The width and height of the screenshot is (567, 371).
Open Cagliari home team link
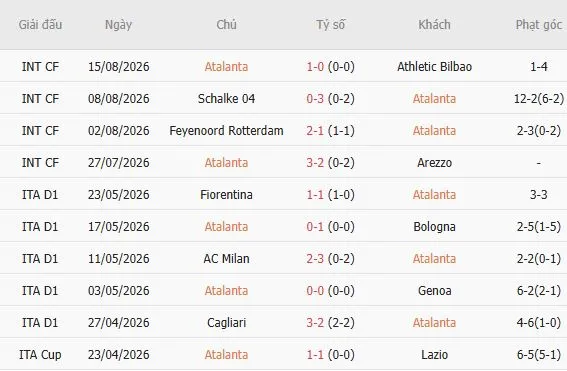tap(226, 323)
